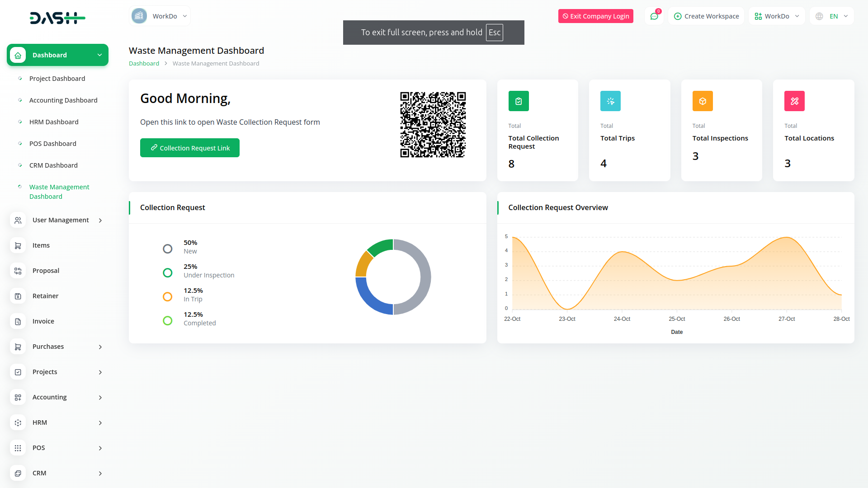
Task: Open the WorkDo company selector dropdown
Action: [160, 16]
